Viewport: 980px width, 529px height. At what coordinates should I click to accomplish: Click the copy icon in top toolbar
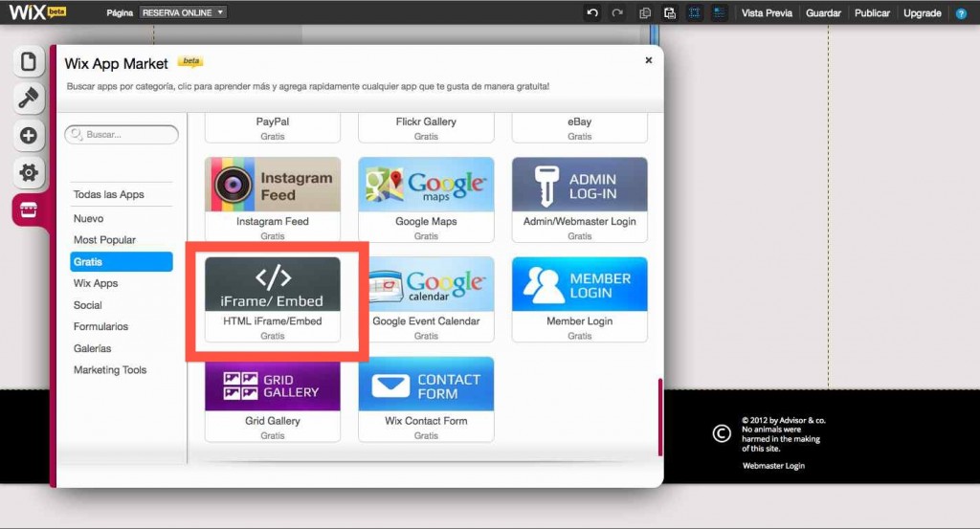(645, 12)
